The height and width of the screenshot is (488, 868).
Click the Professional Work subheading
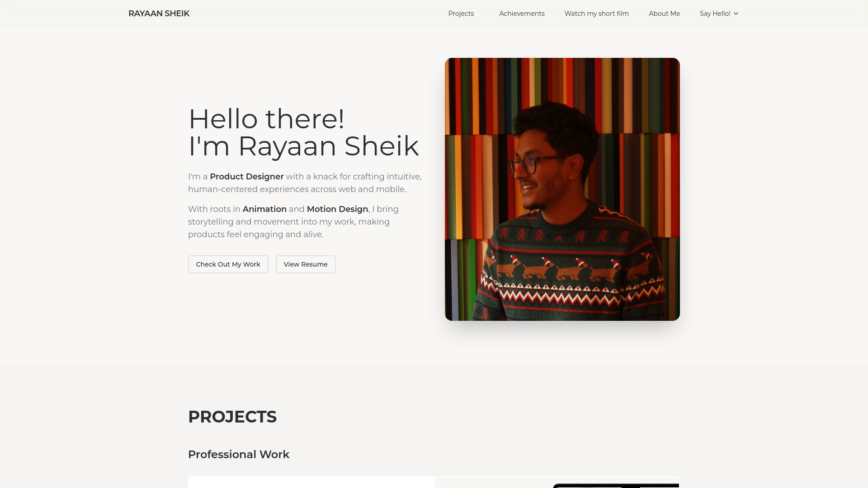pos(238,455)
